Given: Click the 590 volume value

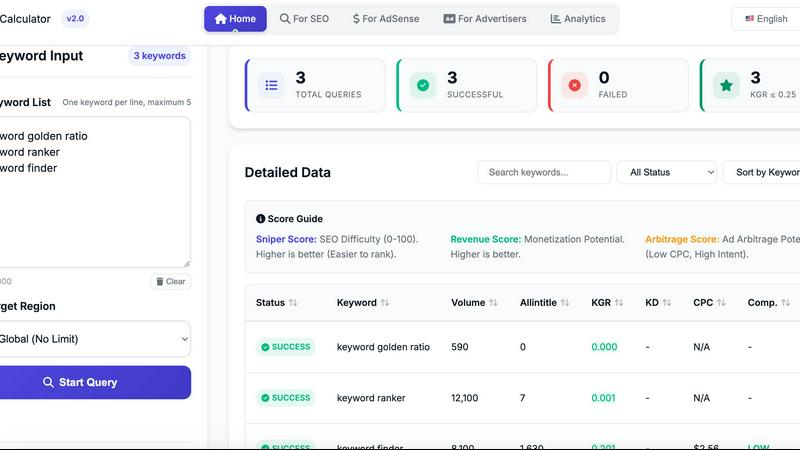Looking at the screenshot, I should pyautogui.click(x=460, y=347).
